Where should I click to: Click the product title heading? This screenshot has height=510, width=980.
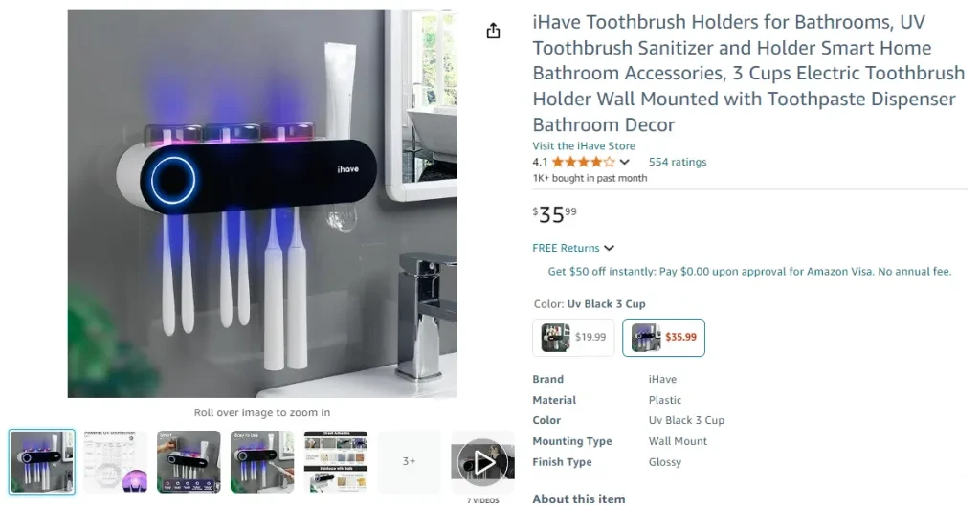[748, 73]
